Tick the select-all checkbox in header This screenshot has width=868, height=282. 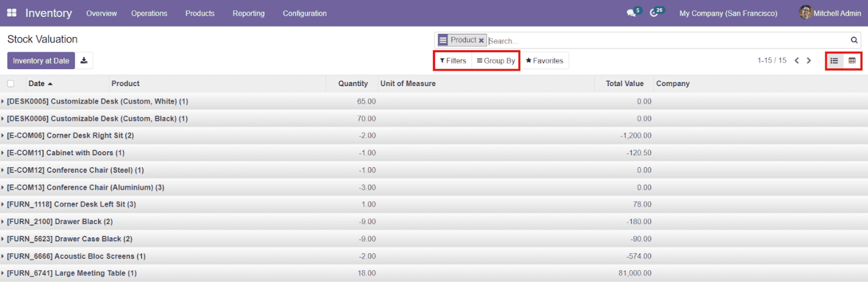[x=11, y=84]
